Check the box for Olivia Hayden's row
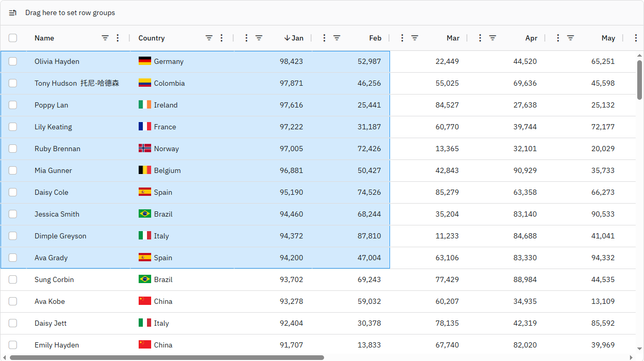 point(13,61)
